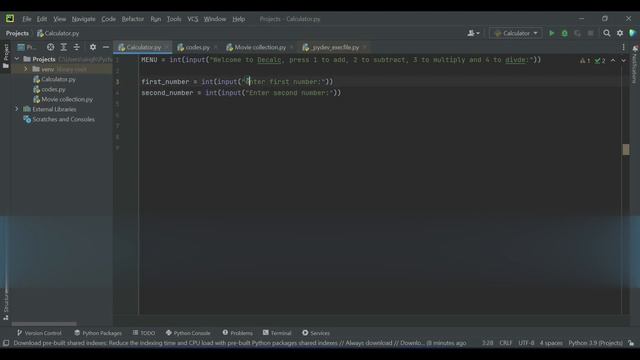Jump to next highlighted error arrow
The image size is (640, 360).
(623, 60)
